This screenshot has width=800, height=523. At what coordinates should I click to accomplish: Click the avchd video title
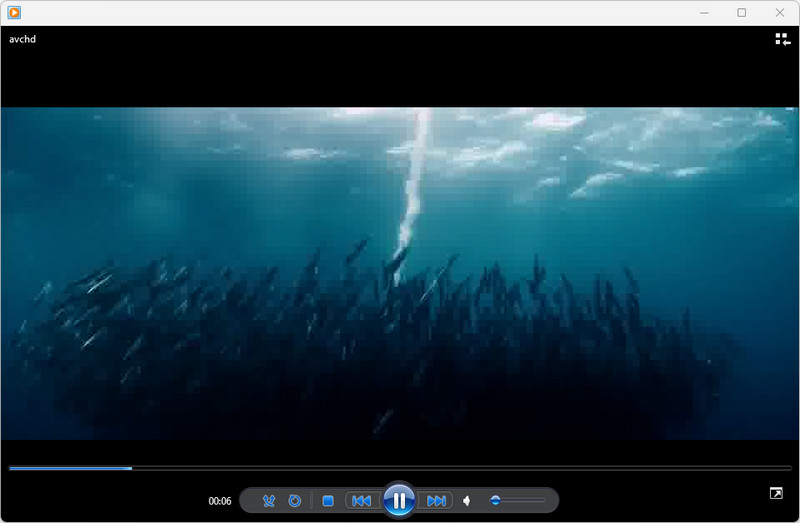click(x=22, y=39)
